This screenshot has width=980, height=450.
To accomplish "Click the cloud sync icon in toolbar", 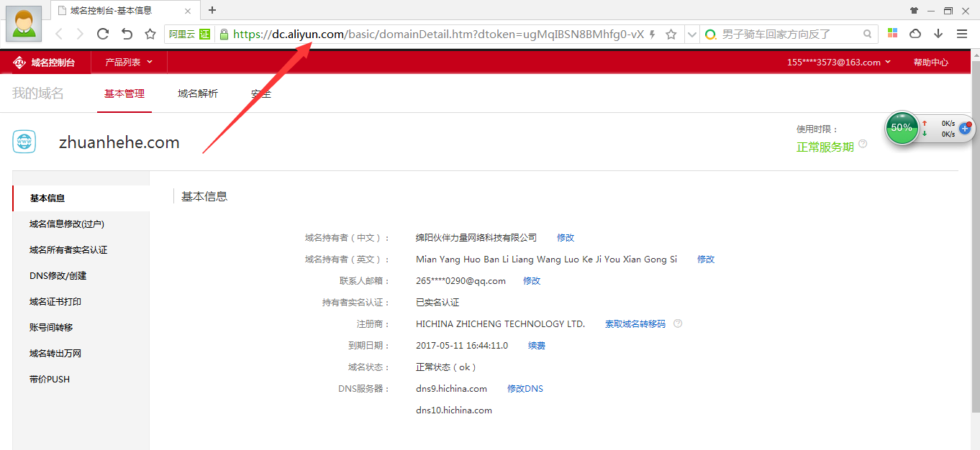I will coord(915,34).
